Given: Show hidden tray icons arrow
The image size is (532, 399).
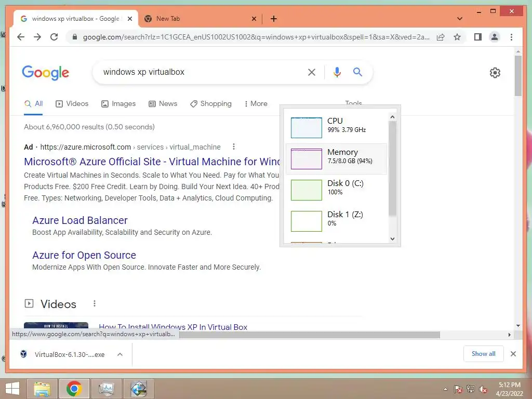Looking at the screenshot, I should [445, 389].
